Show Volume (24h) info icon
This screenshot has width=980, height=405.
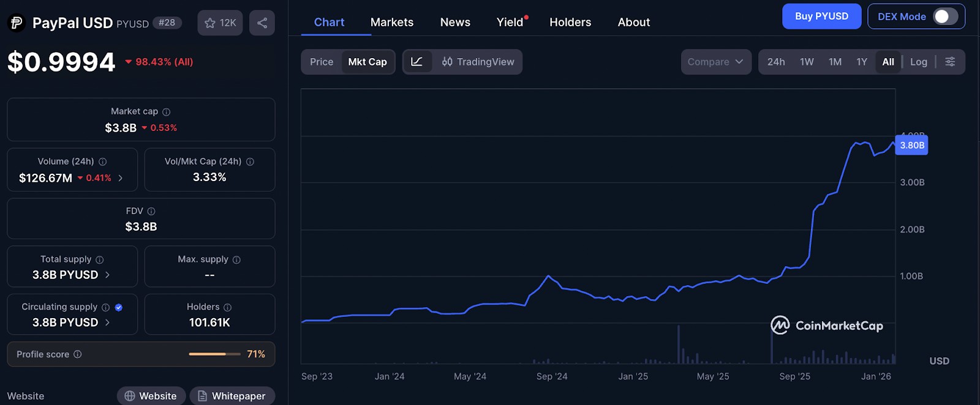coord(103,162)
